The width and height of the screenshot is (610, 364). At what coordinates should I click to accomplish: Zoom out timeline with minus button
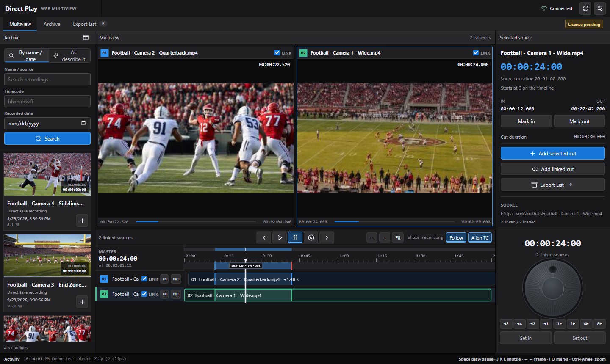coord(372,238)
